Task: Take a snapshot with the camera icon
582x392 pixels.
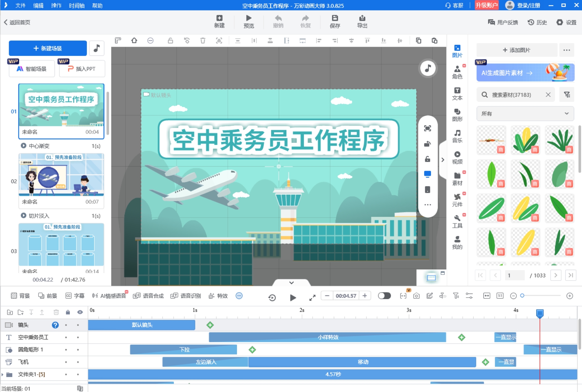Action: coord(416,296)
